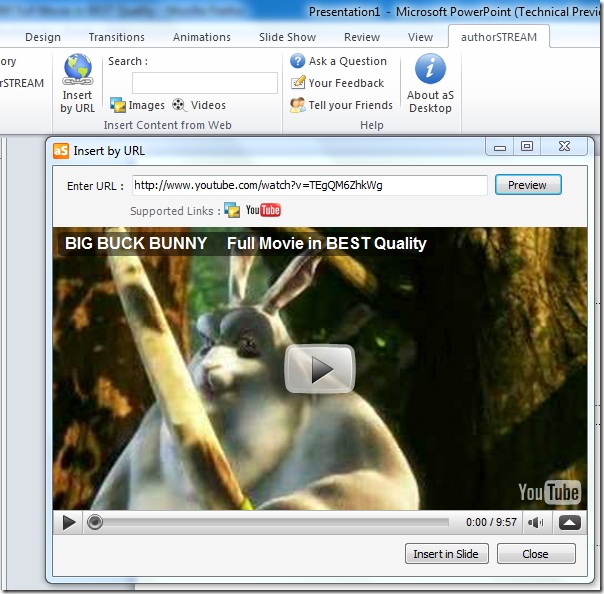This screenshot has height=594, width=604.
Task: Expand the player options arrow
Action: [x=570, y=523]
